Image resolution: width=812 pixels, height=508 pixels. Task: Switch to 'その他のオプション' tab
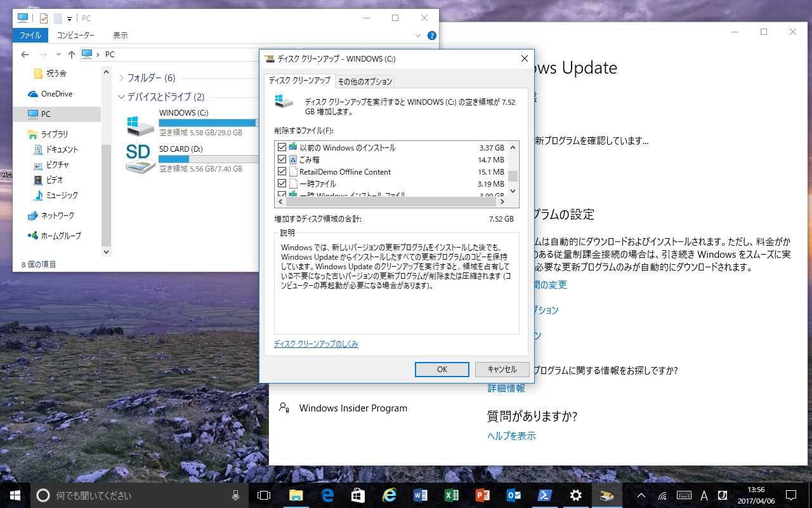365,81
